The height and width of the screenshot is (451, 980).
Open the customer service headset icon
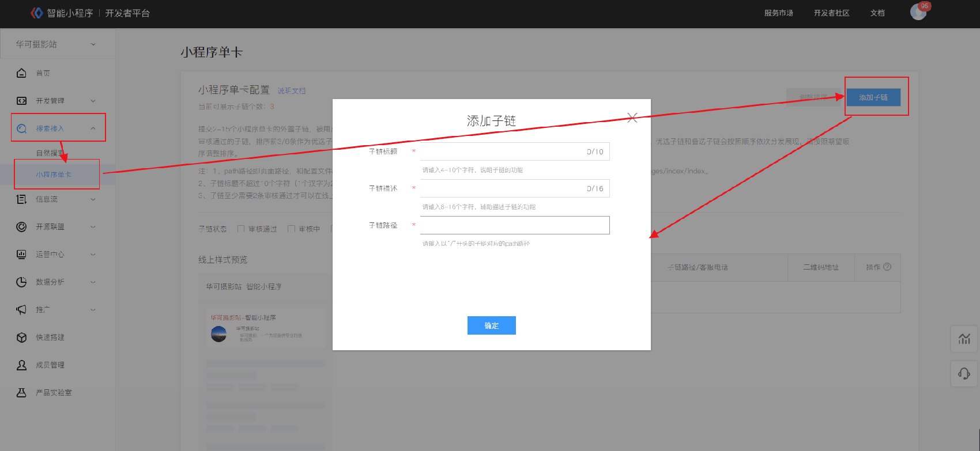point(964,374)
